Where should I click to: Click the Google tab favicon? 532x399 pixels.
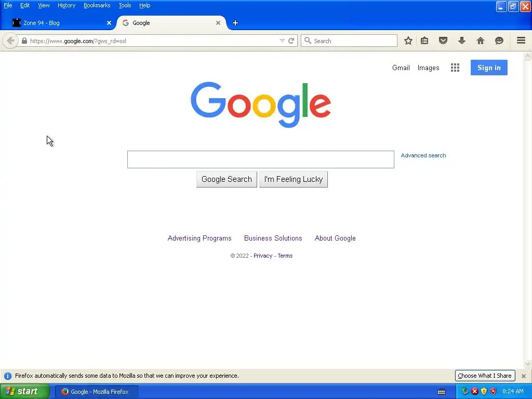tap(126, 23)
